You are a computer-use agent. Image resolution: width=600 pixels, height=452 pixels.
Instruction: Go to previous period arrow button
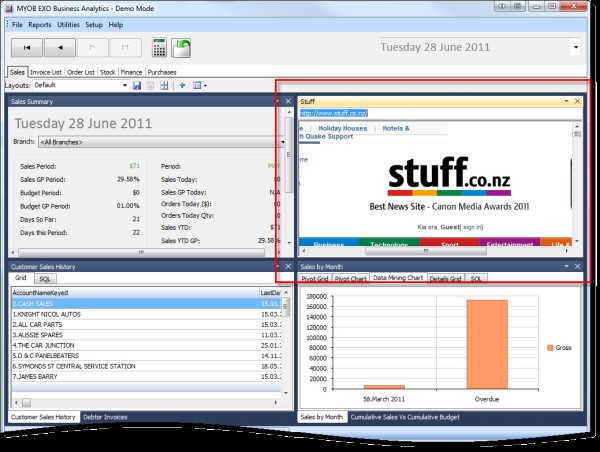60,48
